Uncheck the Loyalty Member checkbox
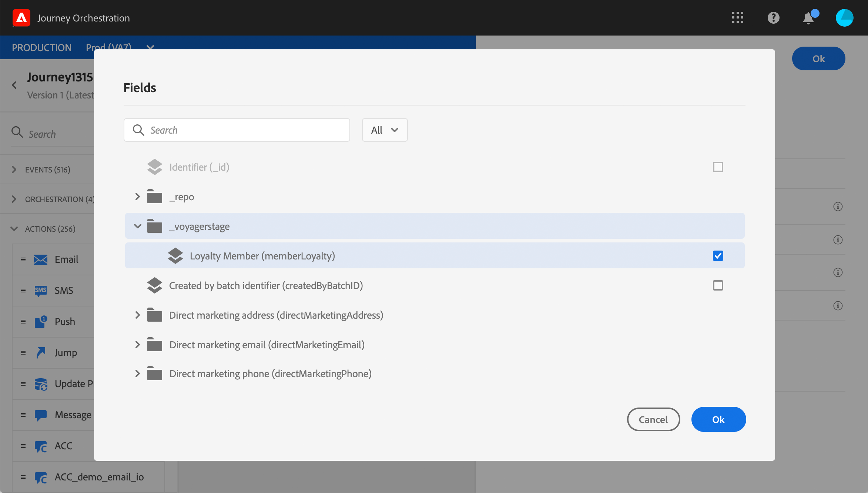This screenshot has width=868, height=493. tap(718, 256)
